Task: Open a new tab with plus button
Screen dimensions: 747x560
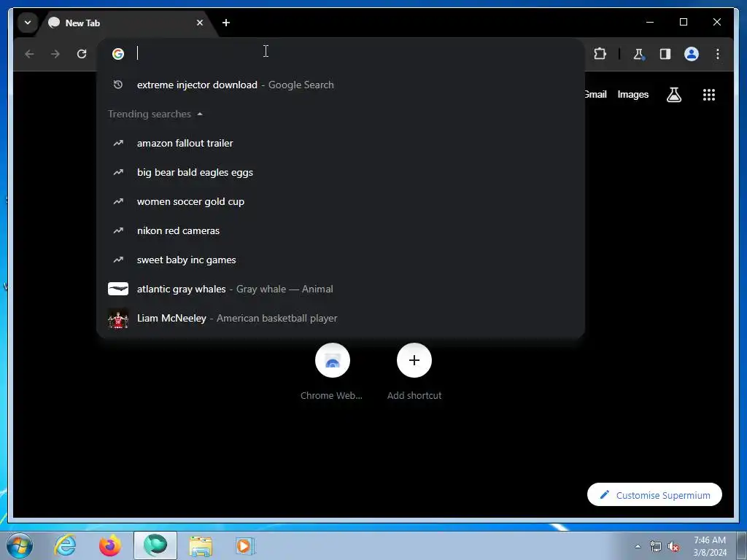Action: pos(226,23)
